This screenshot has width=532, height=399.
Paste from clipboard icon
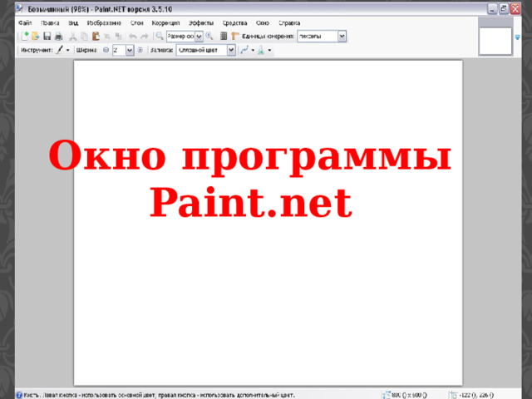point(96,37)
